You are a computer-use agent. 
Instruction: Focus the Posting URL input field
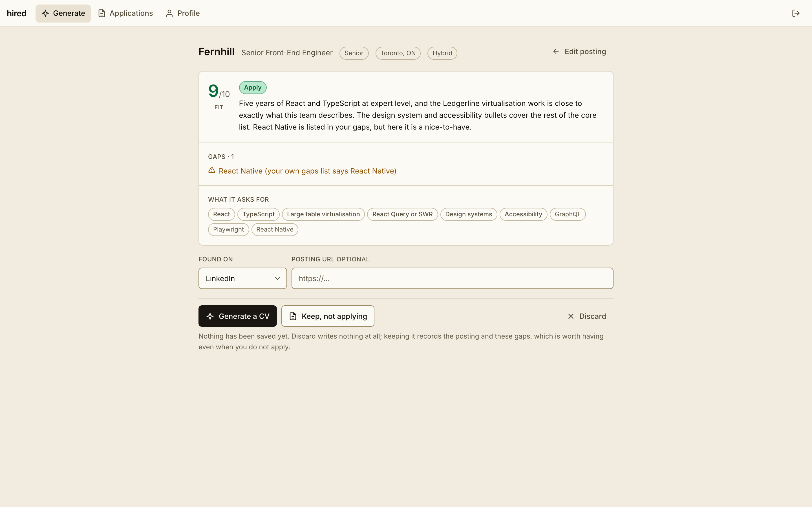pyautogui.click(x=452, y=278)
